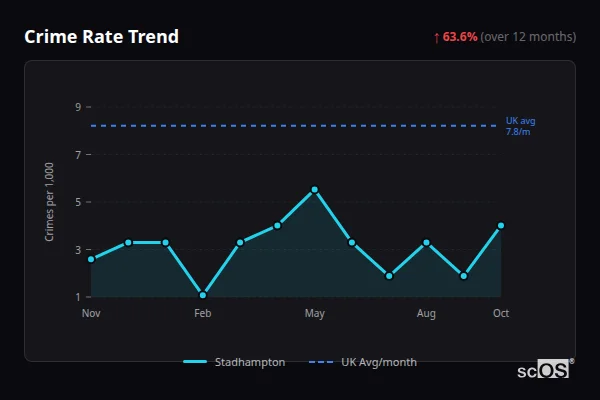
Task: Select the August data point
Action: (426, 243)
